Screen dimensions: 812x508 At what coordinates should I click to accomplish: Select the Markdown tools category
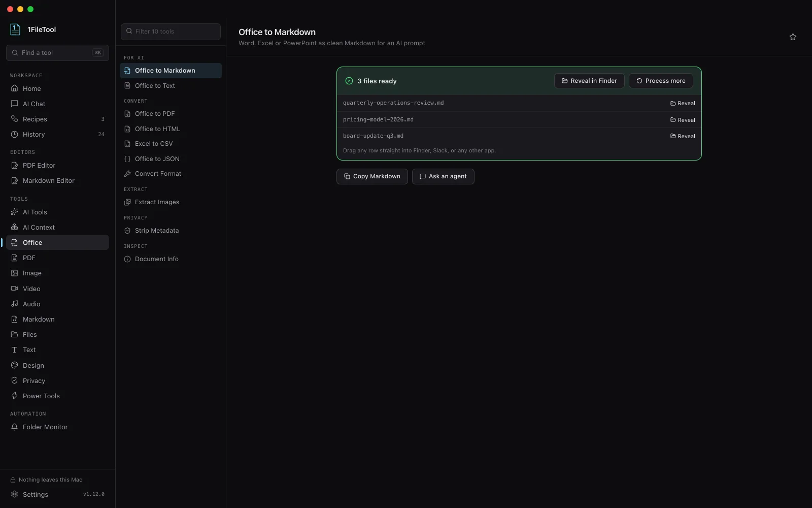tap(57, 319)
